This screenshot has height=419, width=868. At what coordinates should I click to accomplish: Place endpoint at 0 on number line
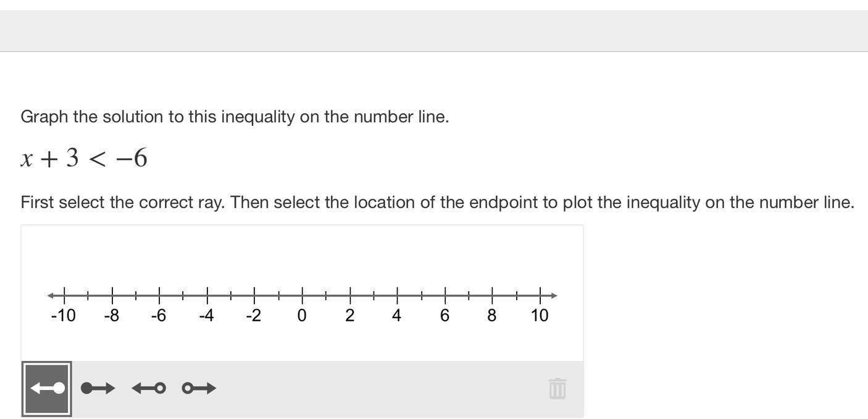click(302, 295)
